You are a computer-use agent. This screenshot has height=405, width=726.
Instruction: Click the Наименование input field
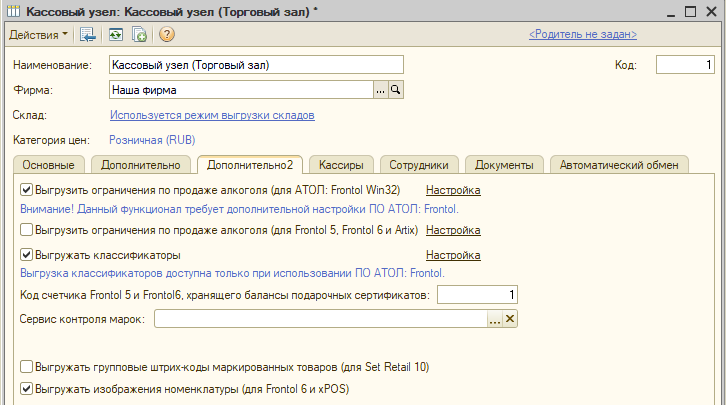tap(255, 65)
